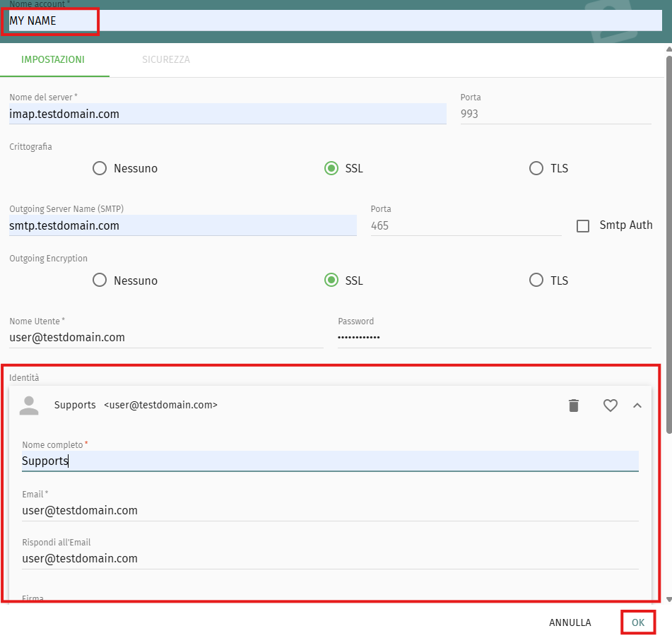Viewport: 672px width, 638px height.
Task: Collapse the Supports identity panel
Action: click(x=637, y=406)
